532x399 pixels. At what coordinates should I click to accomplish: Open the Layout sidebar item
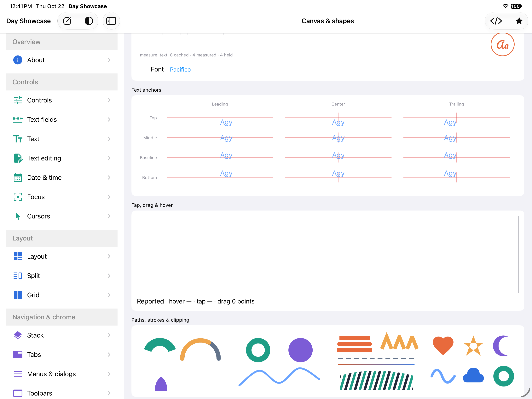pos(62,256)
